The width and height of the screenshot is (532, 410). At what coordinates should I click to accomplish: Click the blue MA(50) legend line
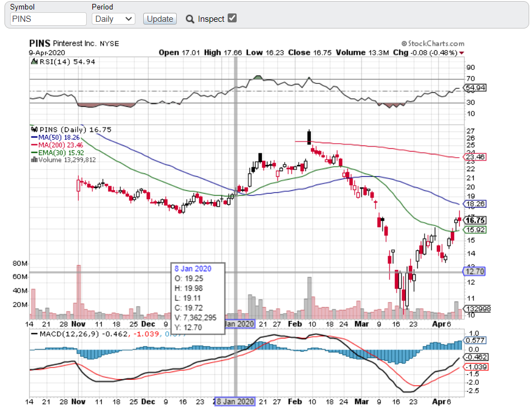[35, 137]
